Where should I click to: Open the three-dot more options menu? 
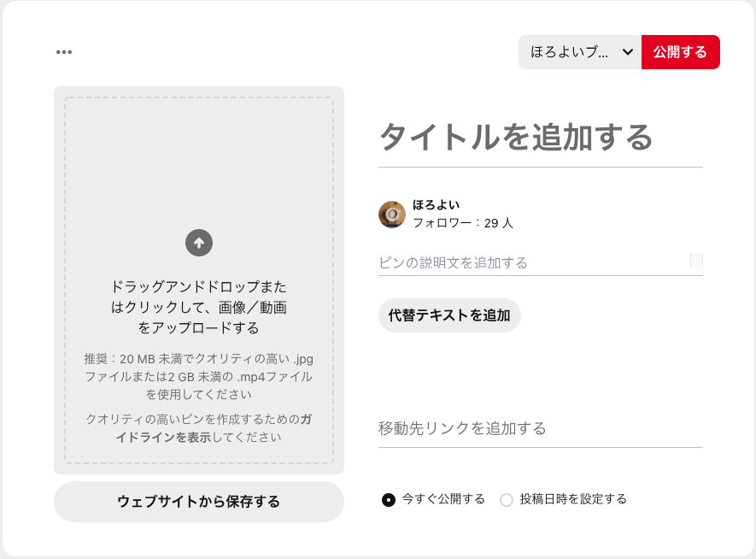pos(64,52)
